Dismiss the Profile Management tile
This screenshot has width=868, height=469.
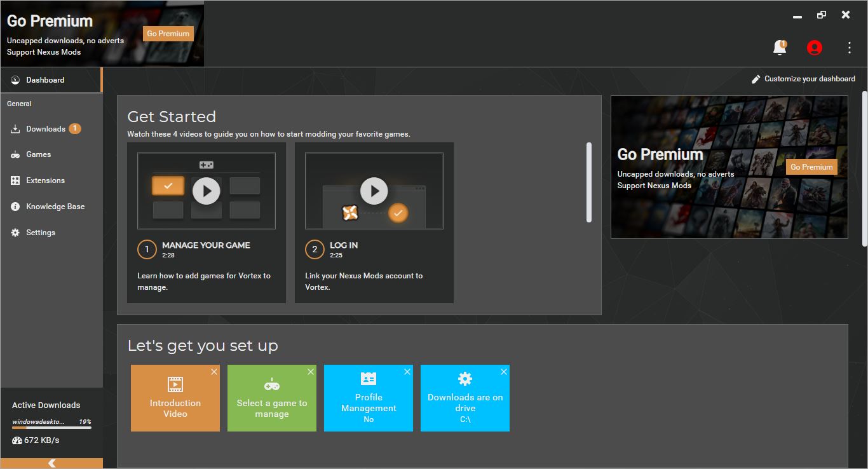(x=407, y=372)
